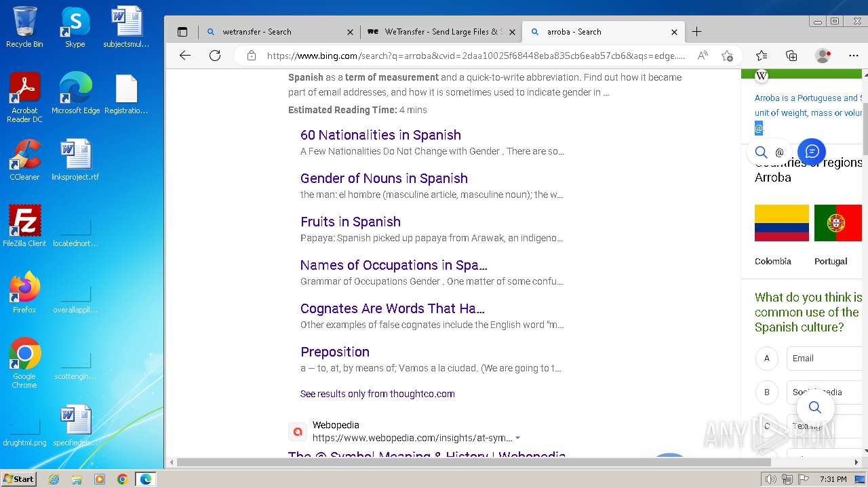
Task: Open the Favorites list icon
Action: point(762,56)
